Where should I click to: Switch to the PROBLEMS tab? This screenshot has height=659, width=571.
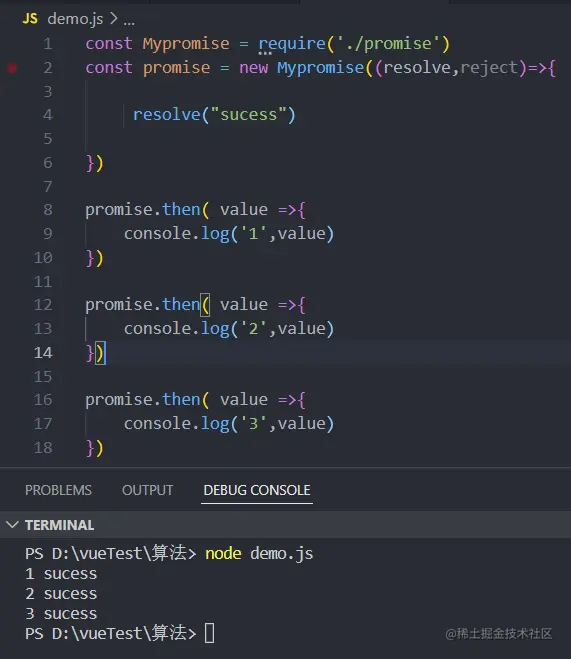58,490
